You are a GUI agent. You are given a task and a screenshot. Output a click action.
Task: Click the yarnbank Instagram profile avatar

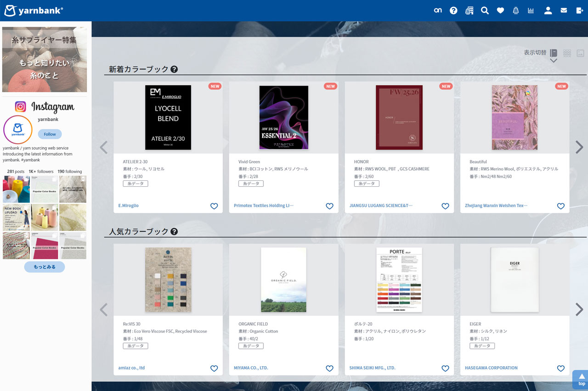[18, 130]
